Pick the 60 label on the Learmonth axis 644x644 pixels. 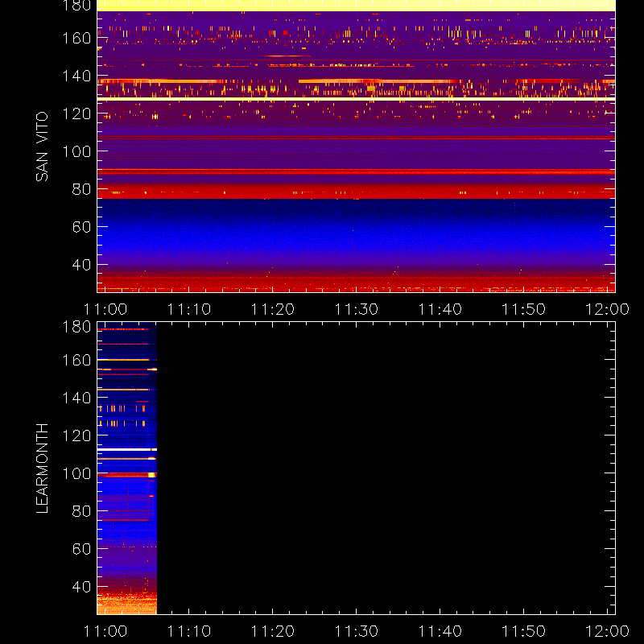coord(81,549)
